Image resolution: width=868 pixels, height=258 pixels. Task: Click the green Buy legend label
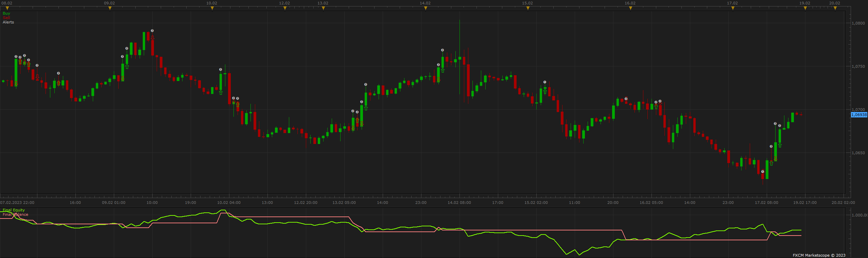(6, 13)
